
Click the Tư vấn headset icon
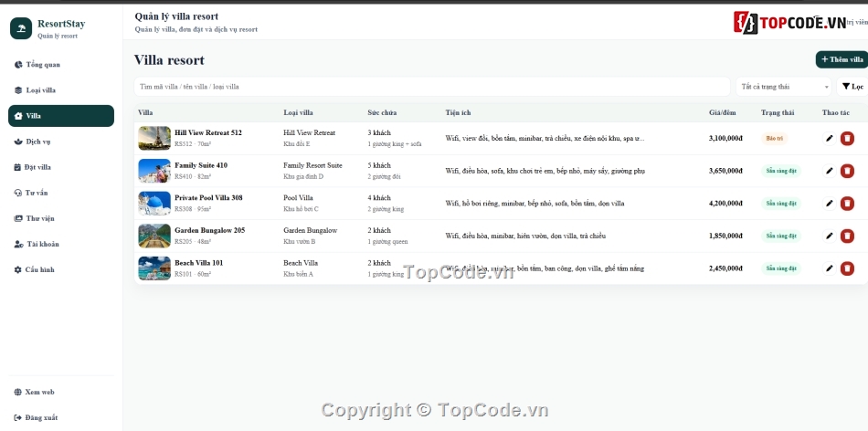(17, 193)
